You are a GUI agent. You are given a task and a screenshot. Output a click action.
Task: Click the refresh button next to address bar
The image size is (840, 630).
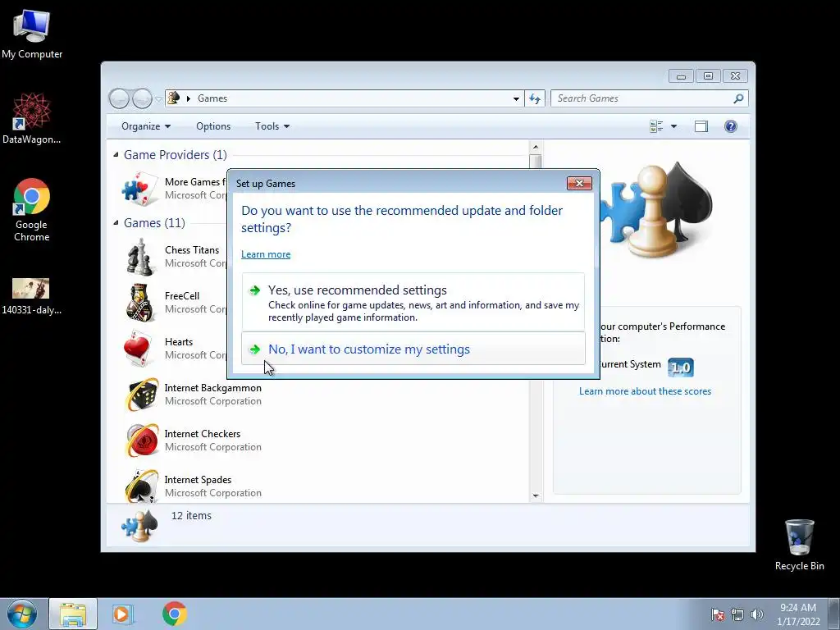click(x=535, y=98)
